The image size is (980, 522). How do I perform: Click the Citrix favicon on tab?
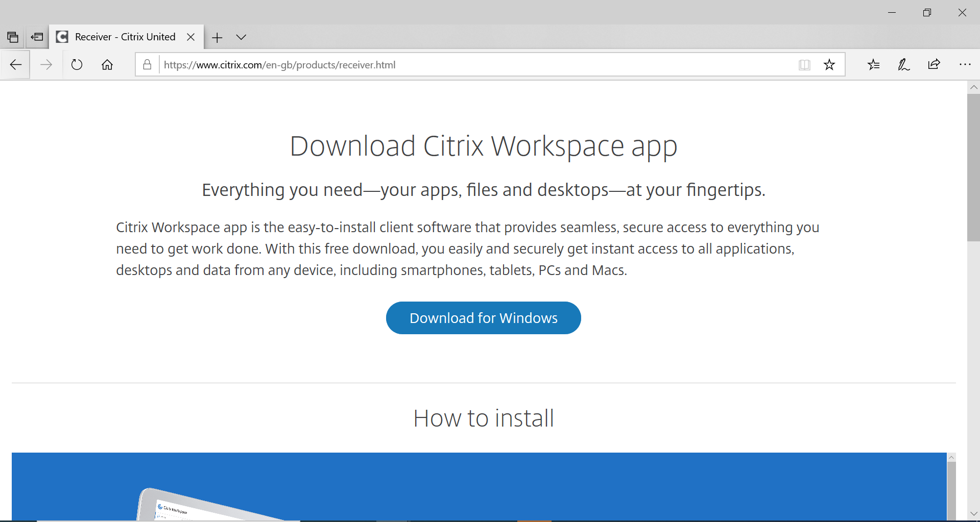[x=62, y=37]
